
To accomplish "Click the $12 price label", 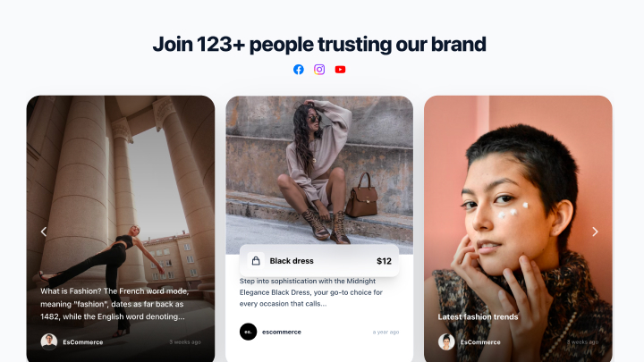I will [x=384, y=261].
